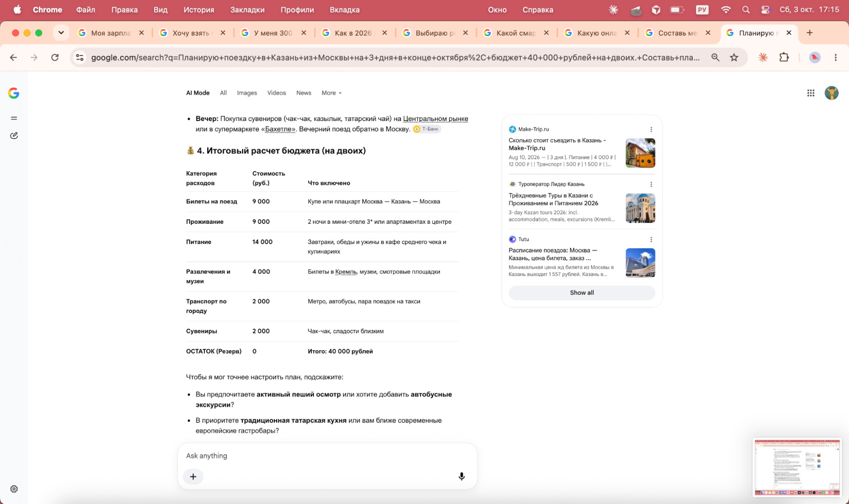Open the Закладки menu
Image resolution: width=849 pixels, height=504 pixels.
pyautogui.click(x=247, y=10)
